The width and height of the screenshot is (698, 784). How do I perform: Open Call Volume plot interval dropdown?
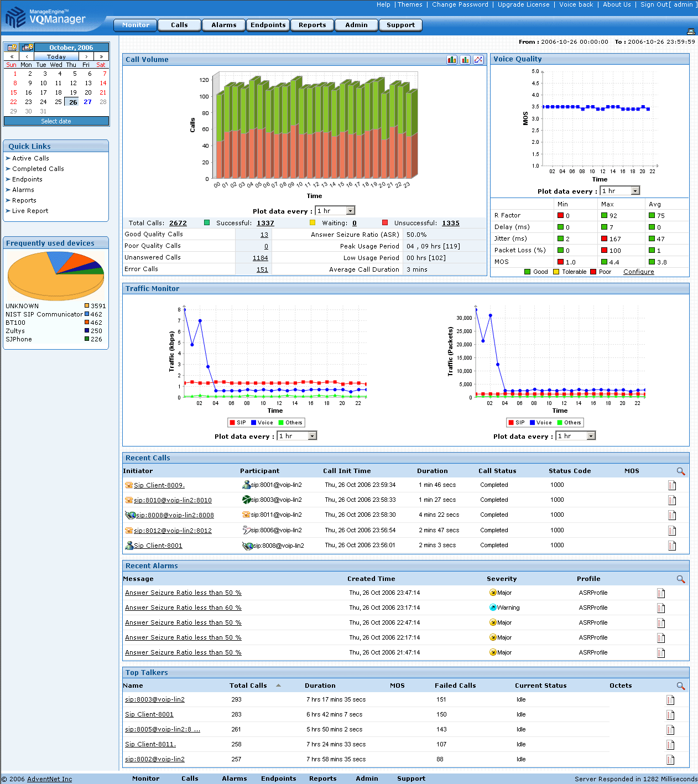[x=335, y=211]
